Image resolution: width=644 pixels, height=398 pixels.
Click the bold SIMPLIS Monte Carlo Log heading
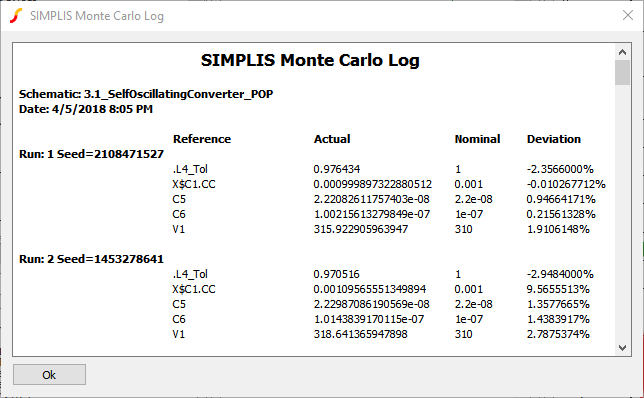pyautogui.click(x=310, y=60)
